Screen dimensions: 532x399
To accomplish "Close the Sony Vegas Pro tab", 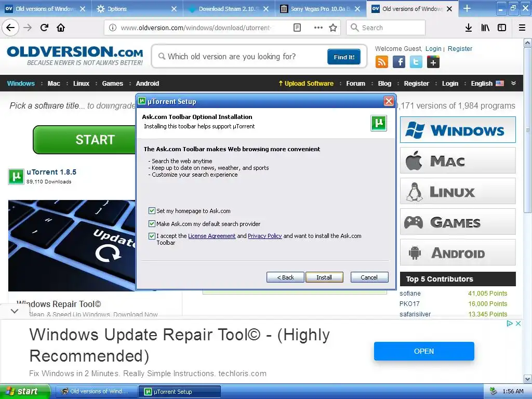I will pos(357,9).
